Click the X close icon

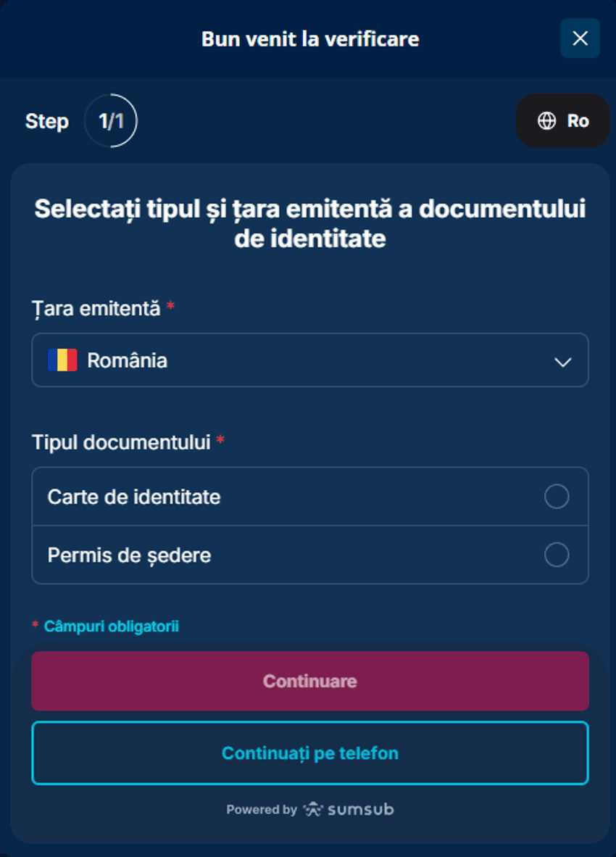(580, 38)
